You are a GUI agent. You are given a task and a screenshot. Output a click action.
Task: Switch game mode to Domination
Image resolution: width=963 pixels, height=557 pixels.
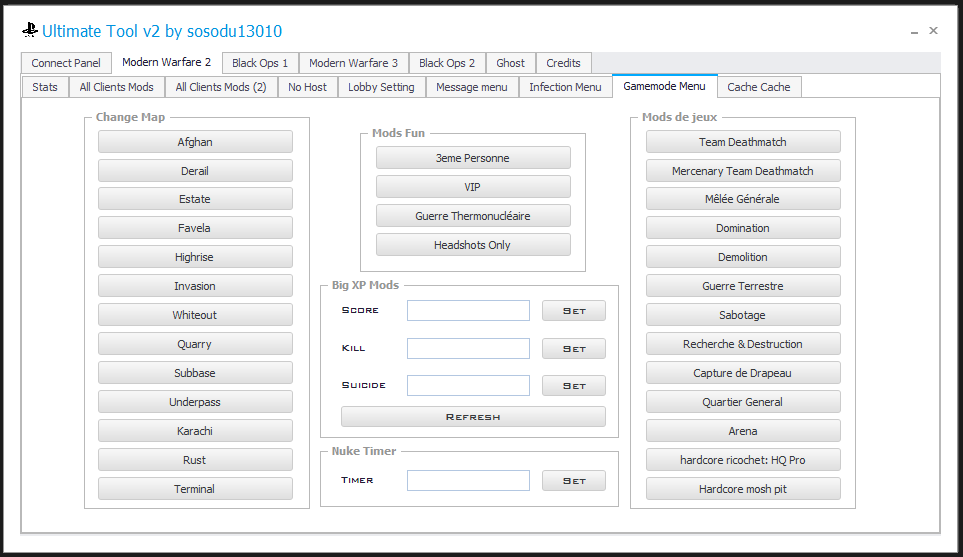[x=743, y=228]
